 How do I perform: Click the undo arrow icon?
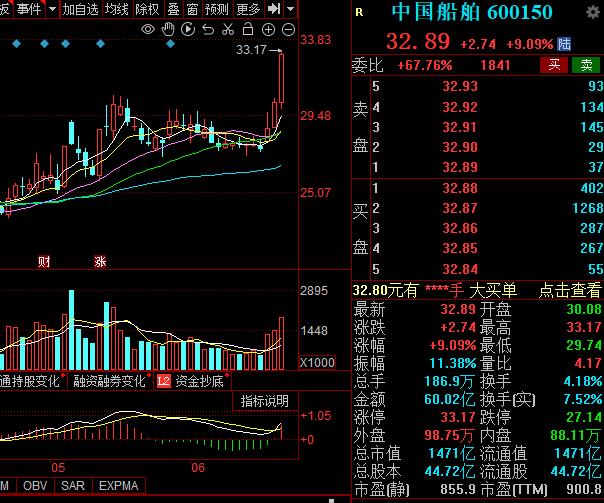click(x=208, y=30)
